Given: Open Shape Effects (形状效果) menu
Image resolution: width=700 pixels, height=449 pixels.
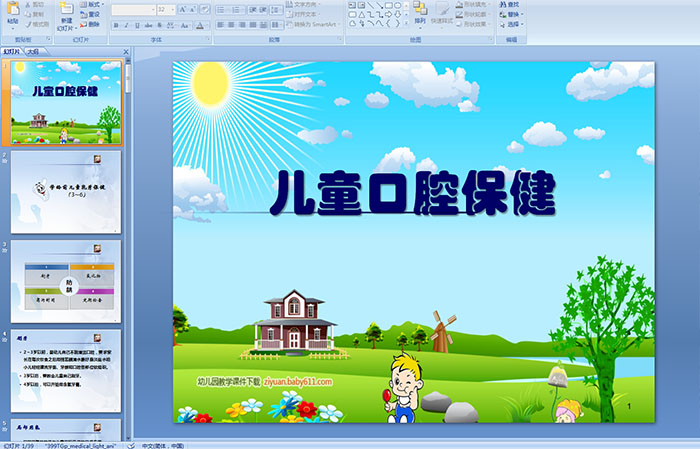Looking at the screenshot, I should 474,24.
